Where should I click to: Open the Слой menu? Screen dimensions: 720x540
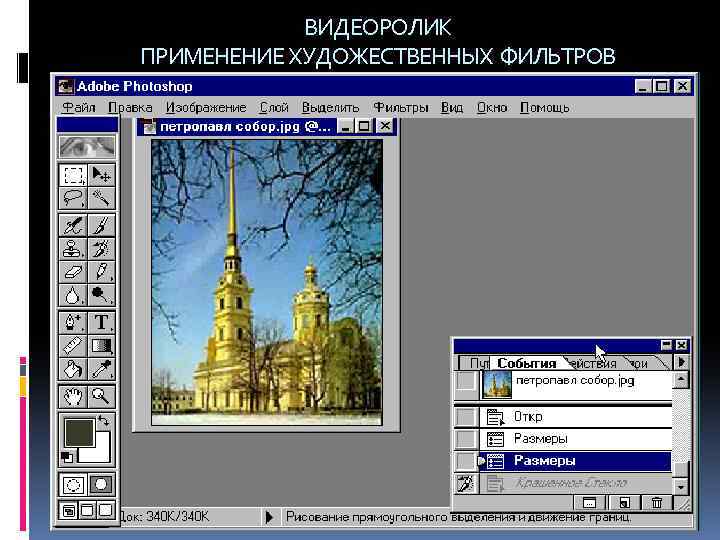click(x=274, y=107)
